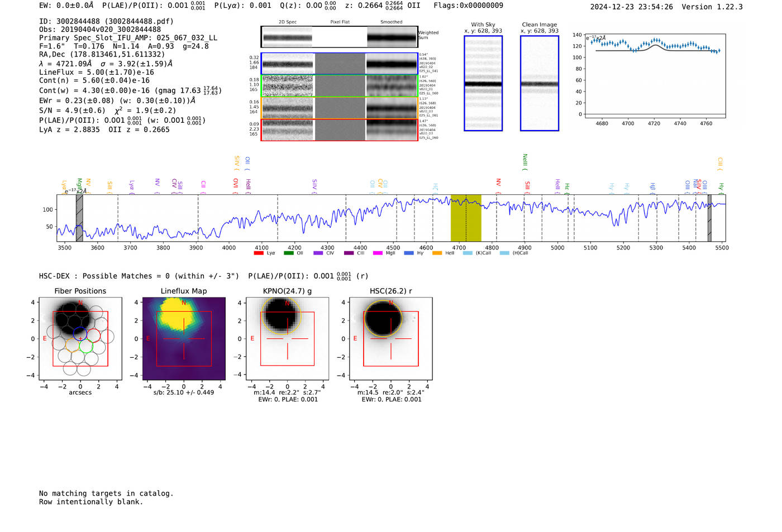Click the 2024-12-23 23:54:26 timestamp
The height and width of the screenshot is (532, 782).
(631, 7)
